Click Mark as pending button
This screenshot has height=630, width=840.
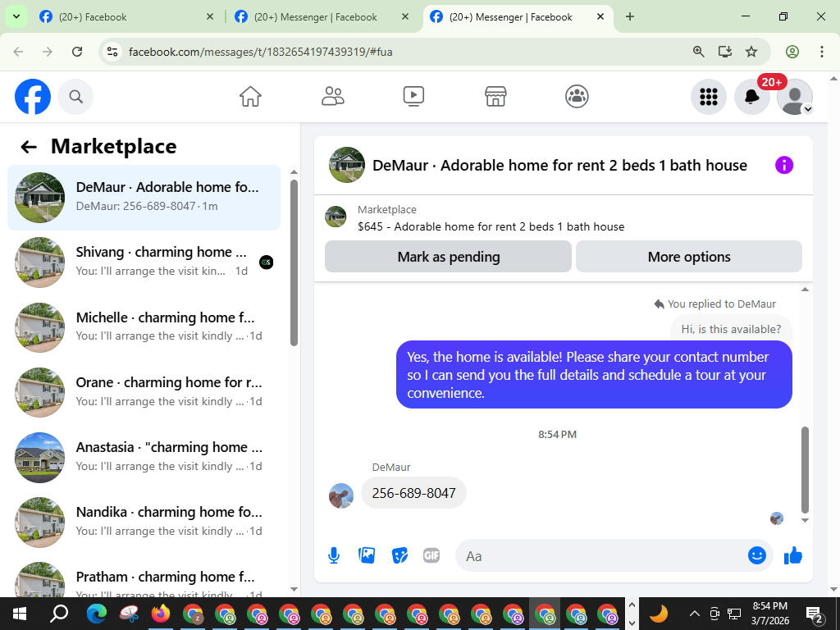448,257
